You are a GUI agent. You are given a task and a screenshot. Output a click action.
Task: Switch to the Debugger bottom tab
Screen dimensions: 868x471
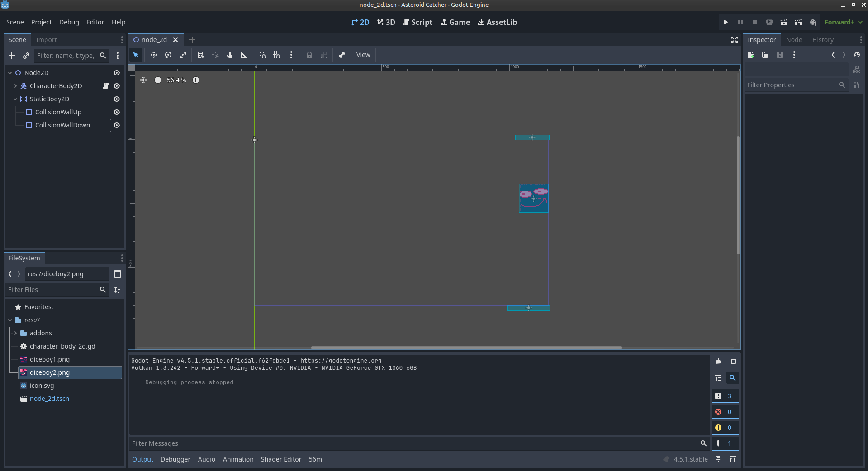175,459
